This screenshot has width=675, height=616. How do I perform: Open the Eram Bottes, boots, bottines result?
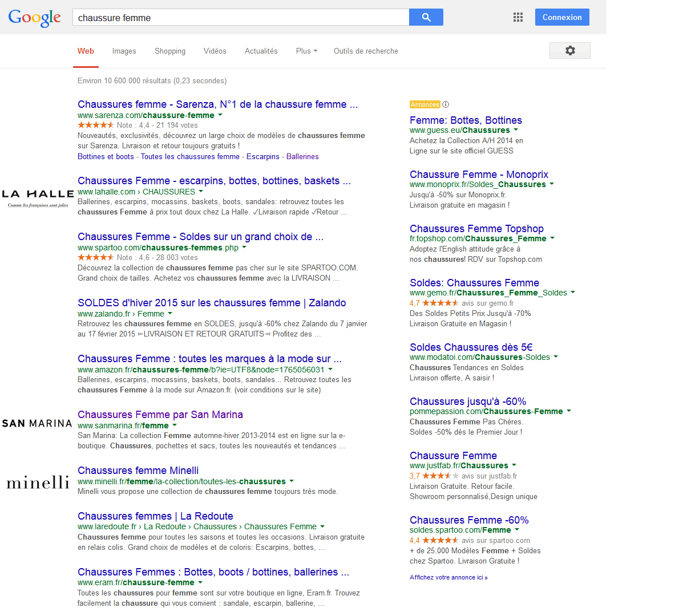tap(213, 572)
